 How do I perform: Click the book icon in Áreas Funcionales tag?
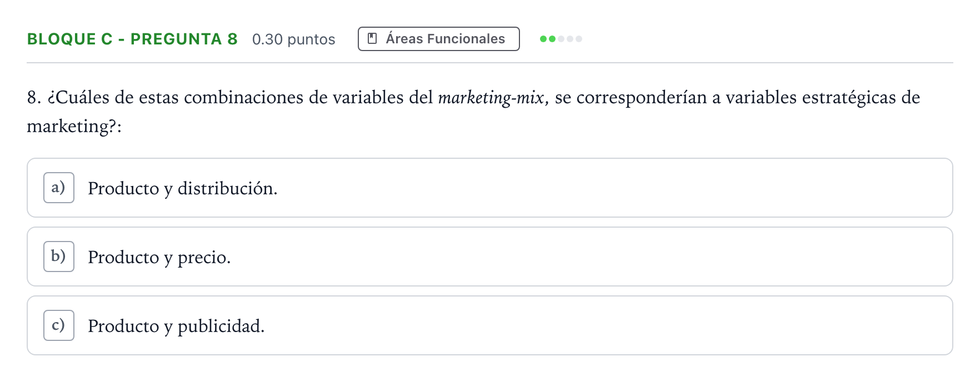[x=373, y=39]
